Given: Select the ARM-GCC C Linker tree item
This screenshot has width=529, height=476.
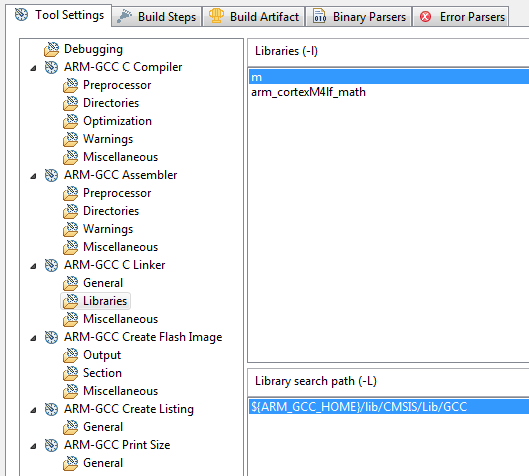Looking at the screenshot, I should tap(115, 265).
